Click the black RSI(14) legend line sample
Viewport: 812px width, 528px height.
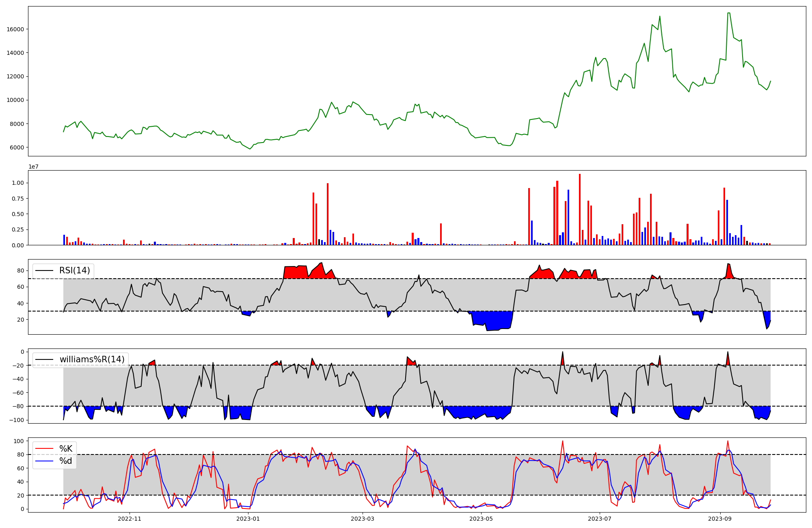coord(45,270)
